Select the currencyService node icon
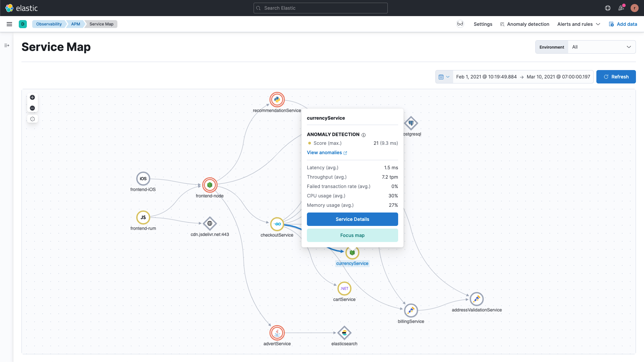This screenshot has height=362, width=644. coord(352,253)
